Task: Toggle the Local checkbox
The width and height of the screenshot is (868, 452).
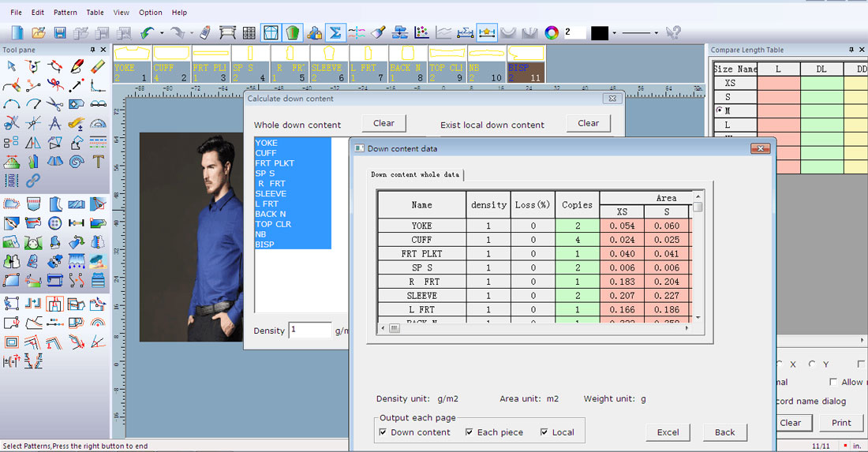Action: tap(544, 432)
